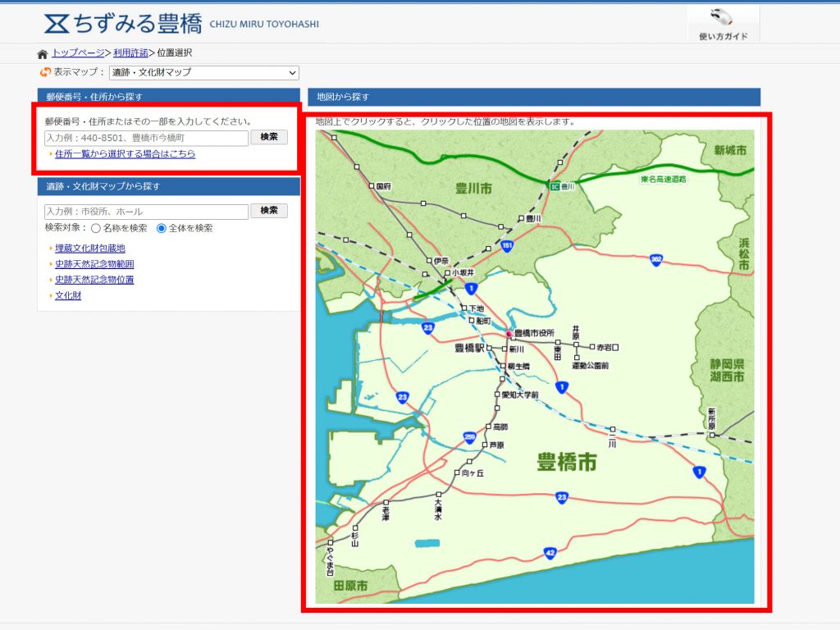The height and width of the screenshot is (630, 840).
Task: Click 運動公園前 stop on the map
Action: pos(577,358)
